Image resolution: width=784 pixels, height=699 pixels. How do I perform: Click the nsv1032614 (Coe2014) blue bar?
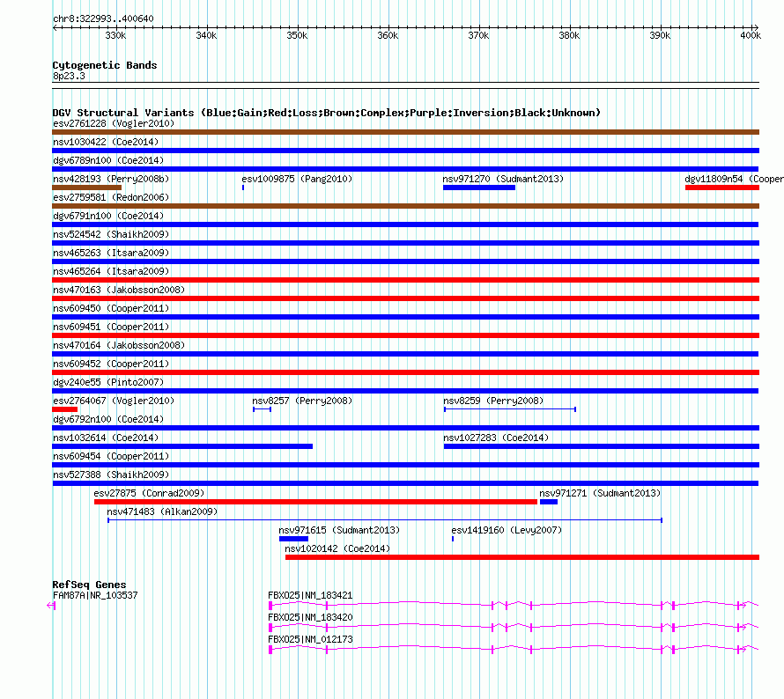[x=182, y=446]
